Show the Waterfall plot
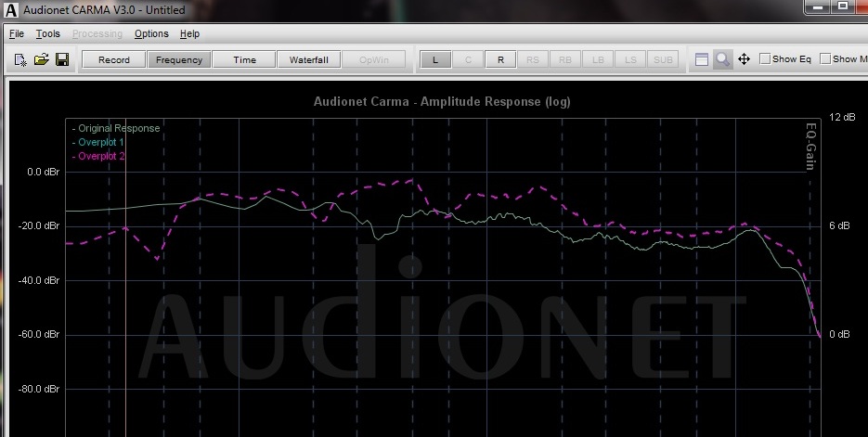This screenshot has width=868, height=437. (309, 60)
